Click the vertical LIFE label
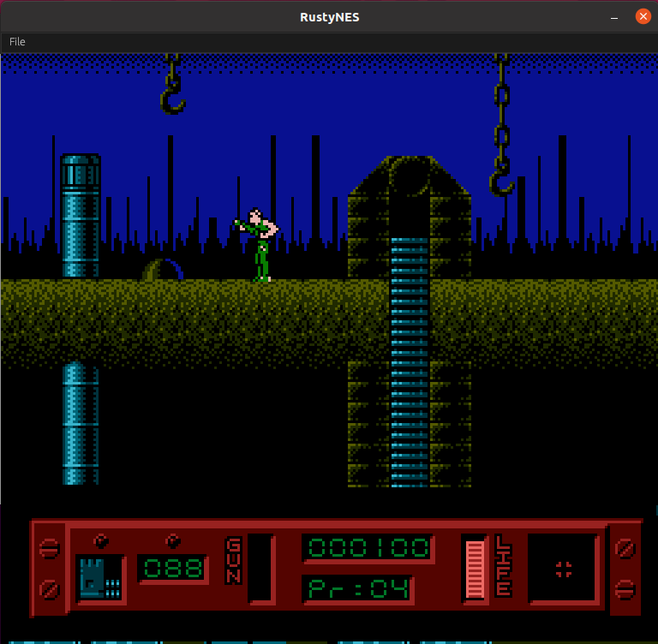Image resolution: width=658 pixels, height=644 pixels. 503,565
